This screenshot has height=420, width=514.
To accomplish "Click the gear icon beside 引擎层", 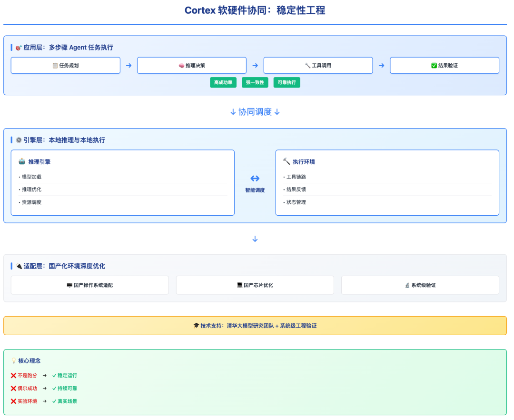I will tap(19, 140).
